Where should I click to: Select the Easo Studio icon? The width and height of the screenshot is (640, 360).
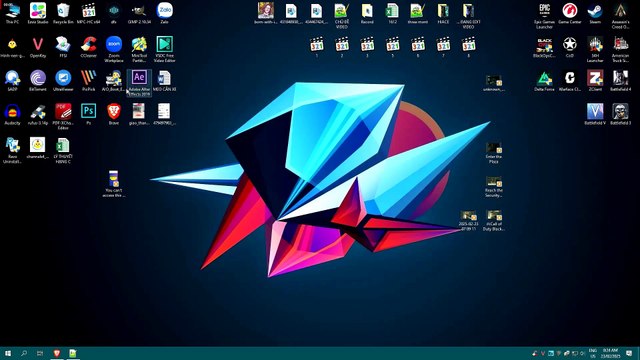pyautogui.click(x=38, y=13)
